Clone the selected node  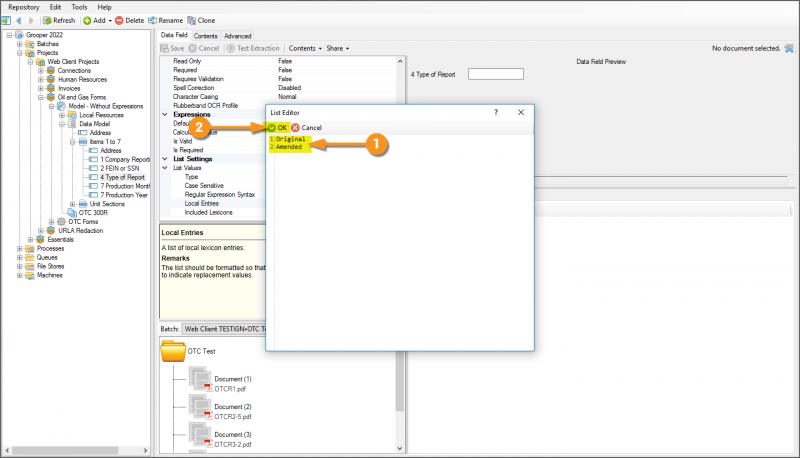point(201,20)
